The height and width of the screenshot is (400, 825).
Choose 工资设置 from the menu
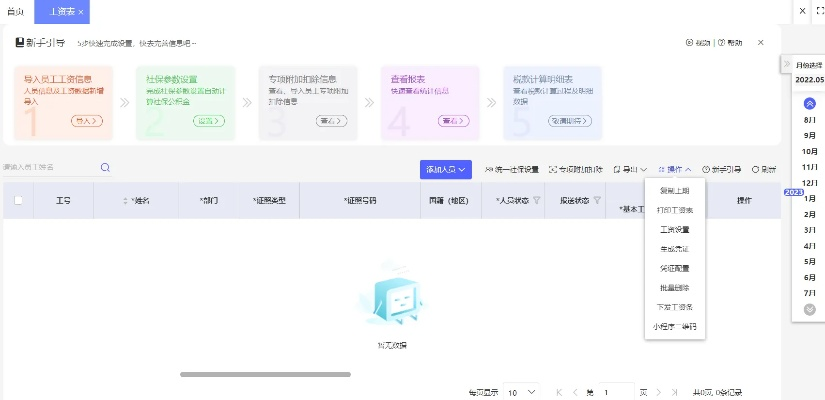coord(675,229)
